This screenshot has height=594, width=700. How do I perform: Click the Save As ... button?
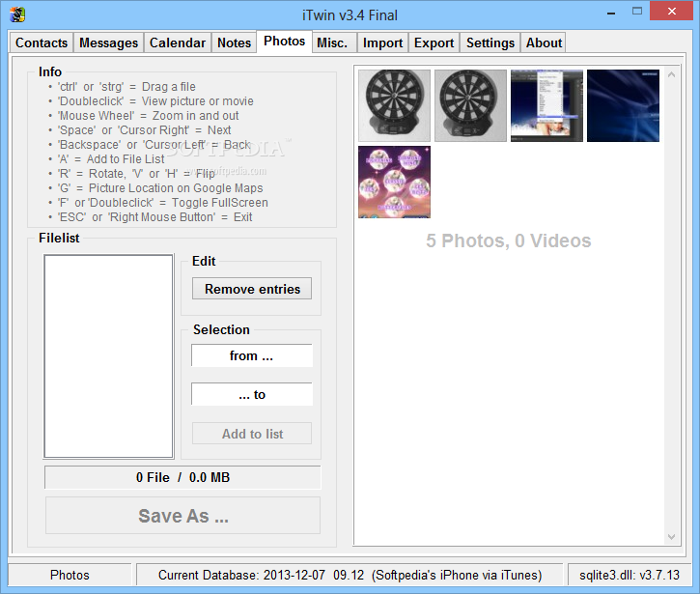pos(182,516)
